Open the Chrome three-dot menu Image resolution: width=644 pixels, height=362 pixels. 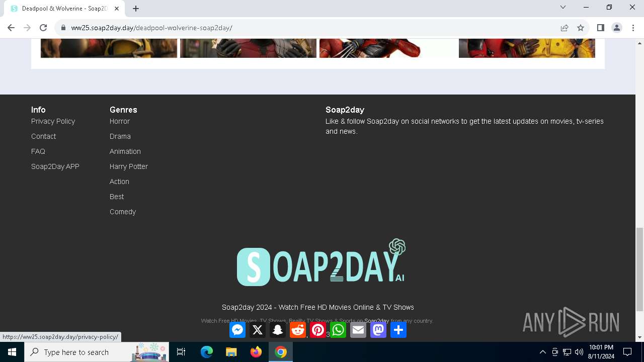[x=633, y=28]
